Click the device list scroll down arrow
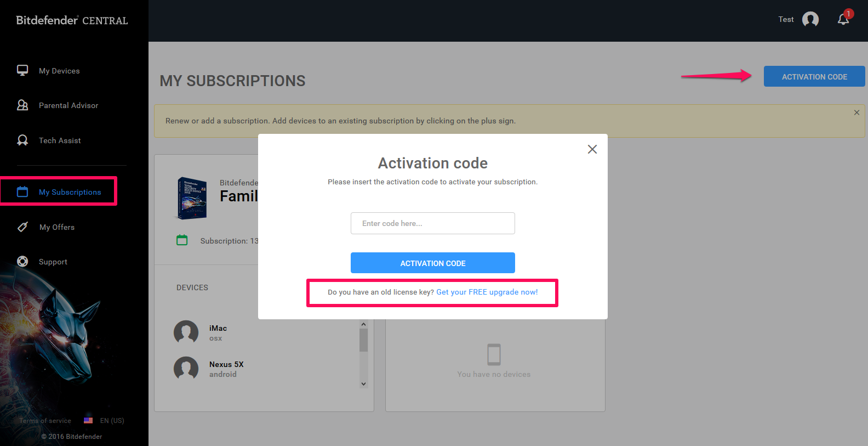This screenshot has height=446, width=868. 363,384
